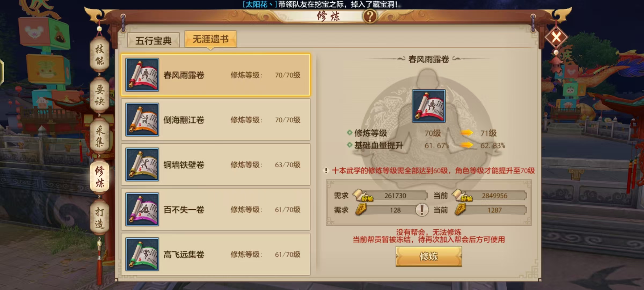This screenshot has width=644, height=290.
Task: Select the 倒海翻江卷 orange scroll icon
Action: 142,120
